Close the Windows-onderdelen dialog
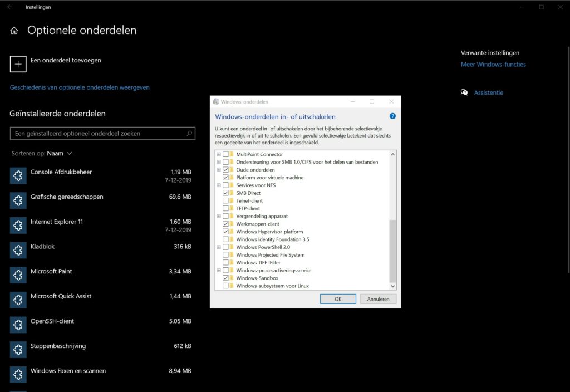The width and height of the screenshot is (570, 392). pyautogui.click(x=391, y=102)
